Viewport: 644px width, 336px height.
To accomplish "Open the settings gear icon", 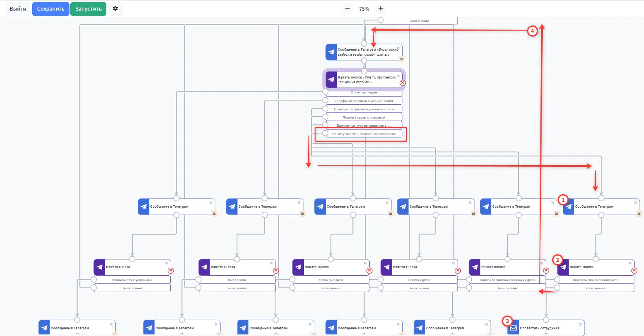I will coord(115,9).
